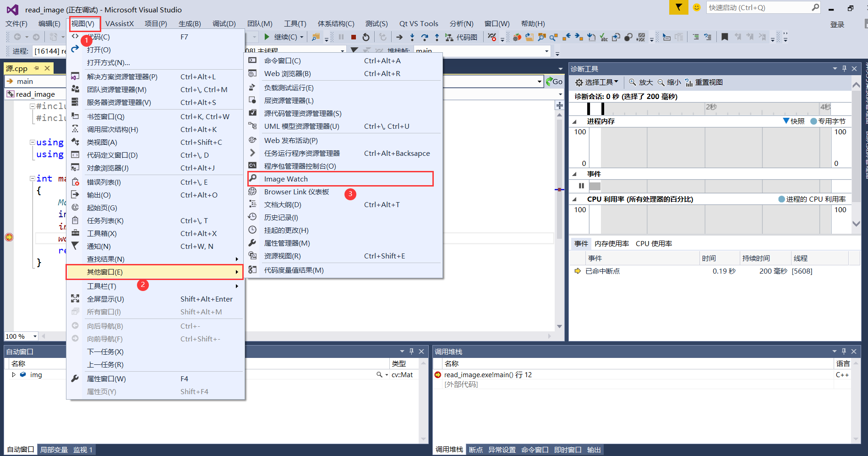Toggle 专用字节 legend in 进程内存
This screenshot has width=868, height=456.
828,121
